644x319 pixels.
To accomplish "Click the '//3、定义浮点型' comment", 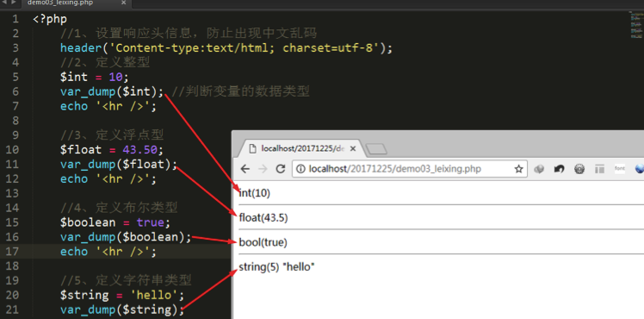I will click(112, 134).
